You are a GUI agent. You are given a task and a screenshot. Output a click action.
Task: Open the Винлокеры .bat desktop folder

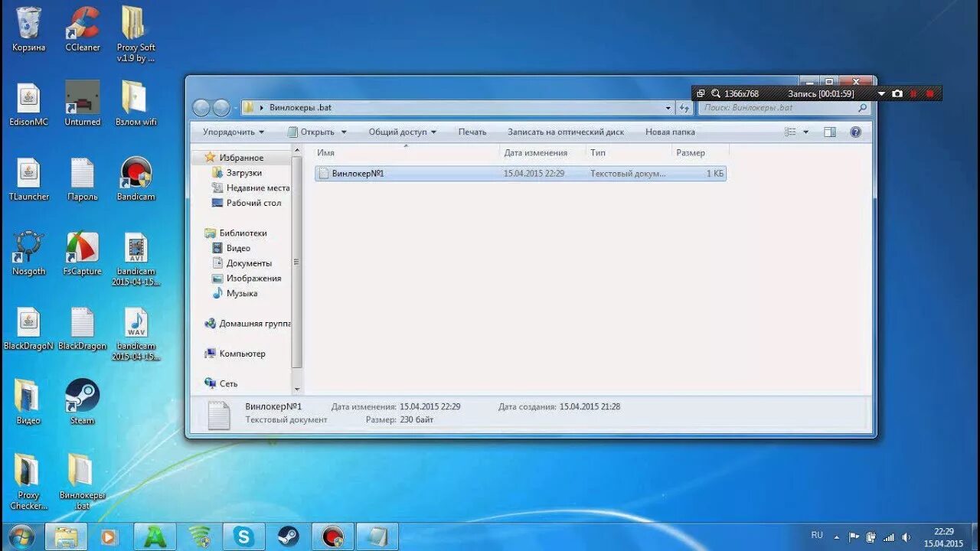(x=81, y=481)
